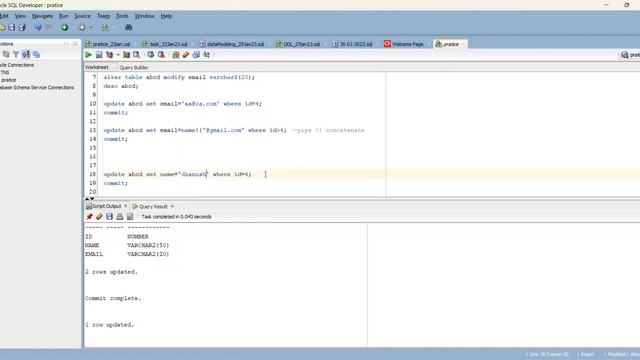Click the SQL Worksheet icon in main toolbar

105,27
